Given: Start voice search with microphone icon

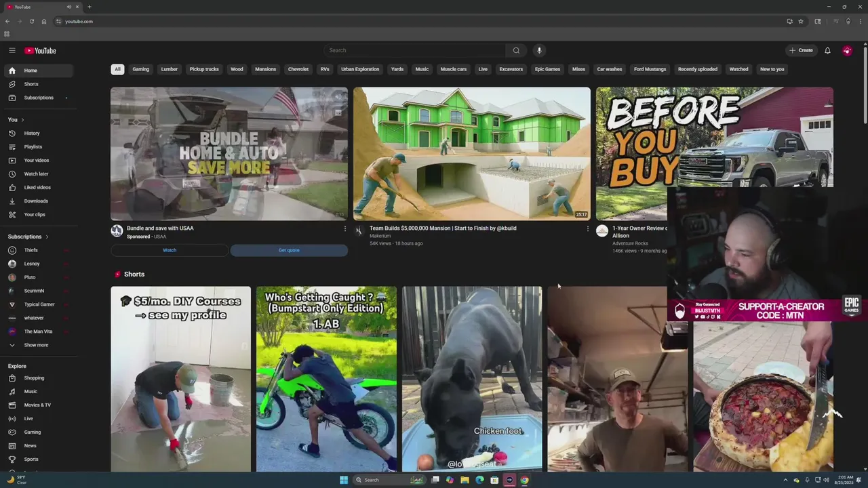Looking at the screenshot, I should [539, 50].
